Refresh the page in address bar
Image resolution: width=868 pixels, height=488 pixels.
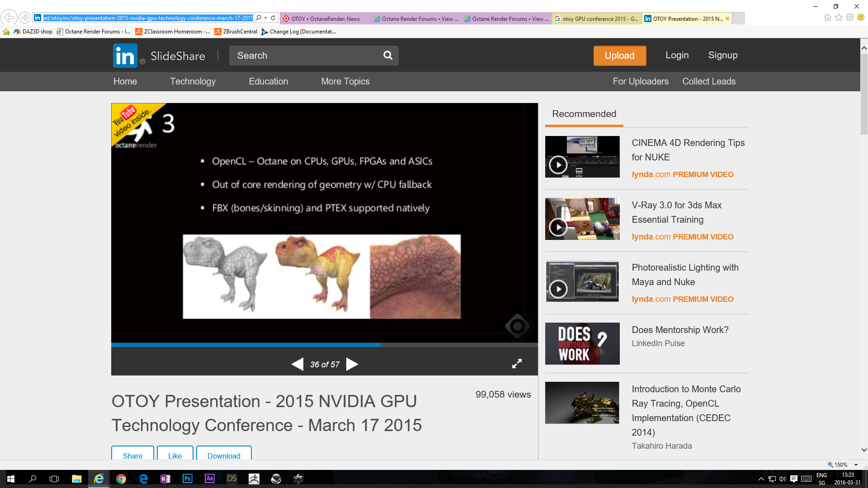pyautogui.click(x=273, y=18)
